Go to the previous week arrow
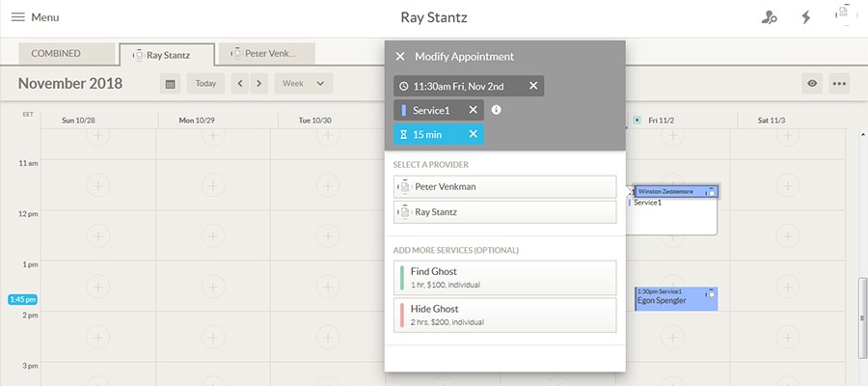The width and height of the screenshot is (868, 386). [x=240, y=84]
